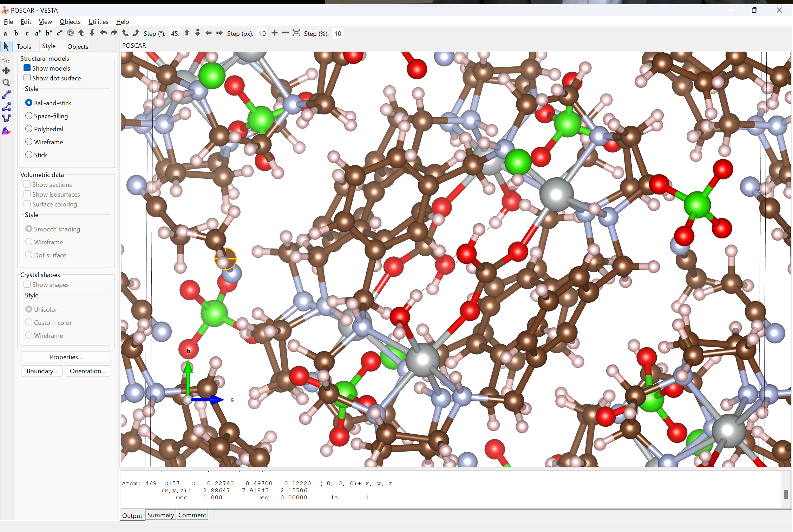Switch to the Objects panel tab

coord(78,46)
